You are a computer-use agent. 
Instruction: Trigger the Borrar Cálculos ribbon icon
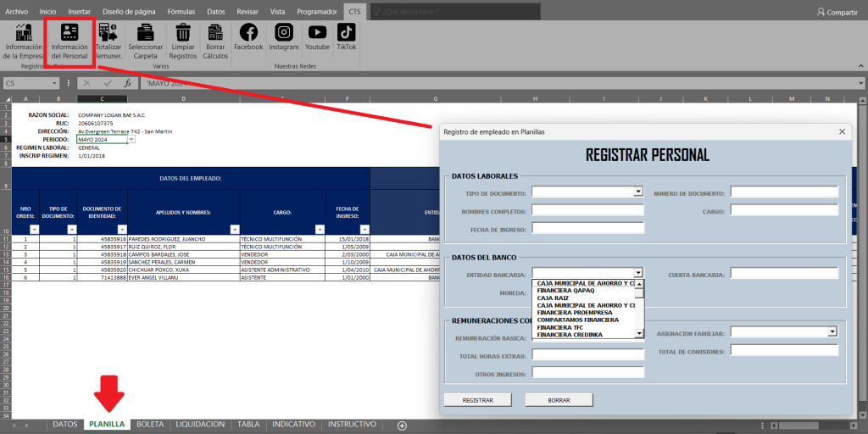[x=215, y=41]
